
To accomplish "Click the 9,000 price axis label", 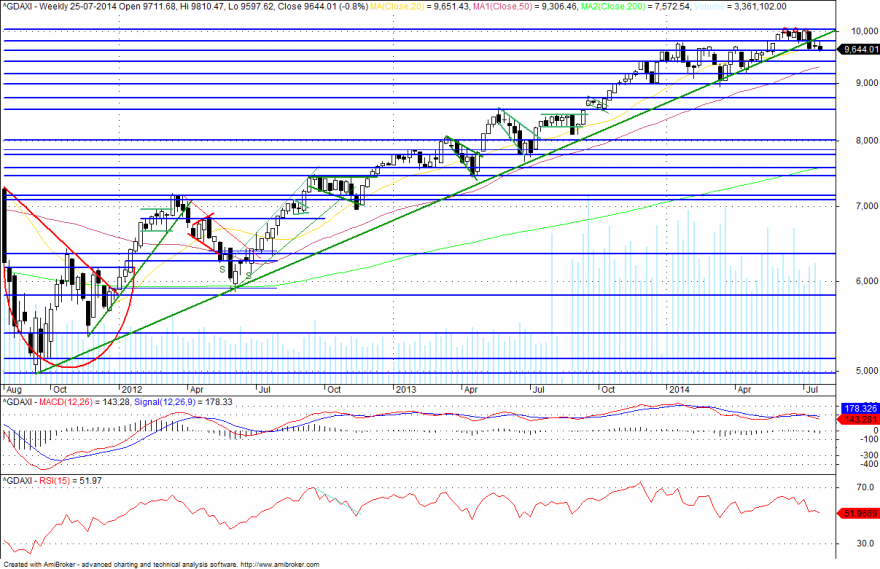I will (x=867, y=82).
